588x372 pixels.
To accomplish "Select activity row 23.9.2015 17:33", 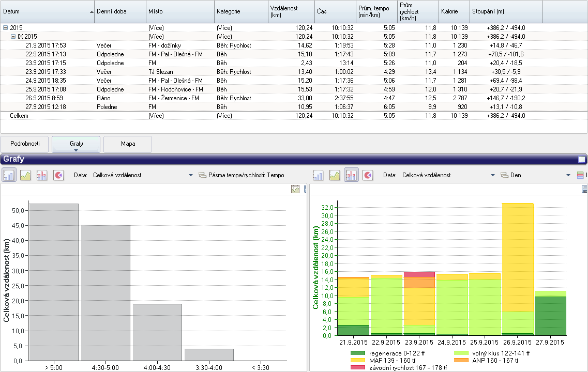I will click(x=294, y=72).
